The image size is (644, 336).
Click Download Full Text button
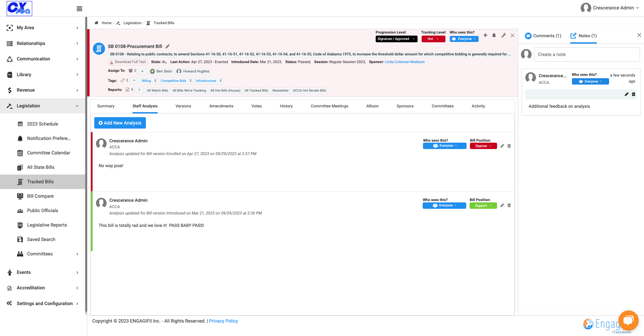pos(127,62)
